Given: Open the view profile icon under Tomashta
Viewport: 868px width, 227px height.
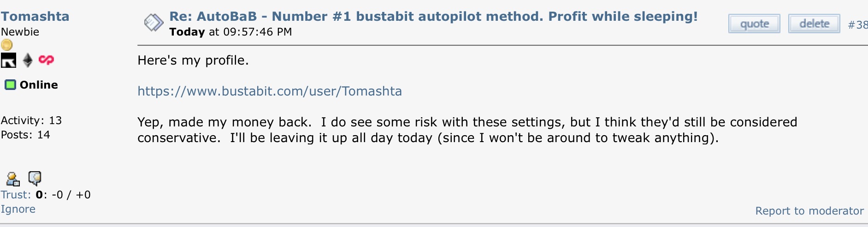Looking at the screenshot, I should (x=12, y=179).
